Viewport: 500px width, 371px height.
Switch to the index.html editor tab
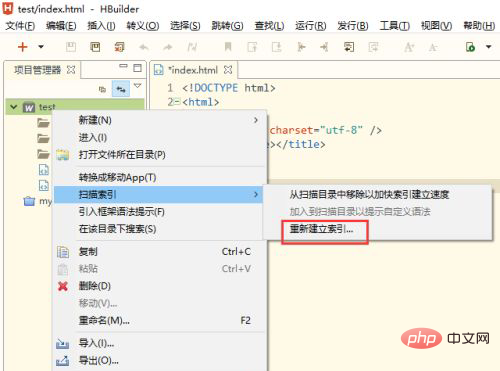point(193,70)
